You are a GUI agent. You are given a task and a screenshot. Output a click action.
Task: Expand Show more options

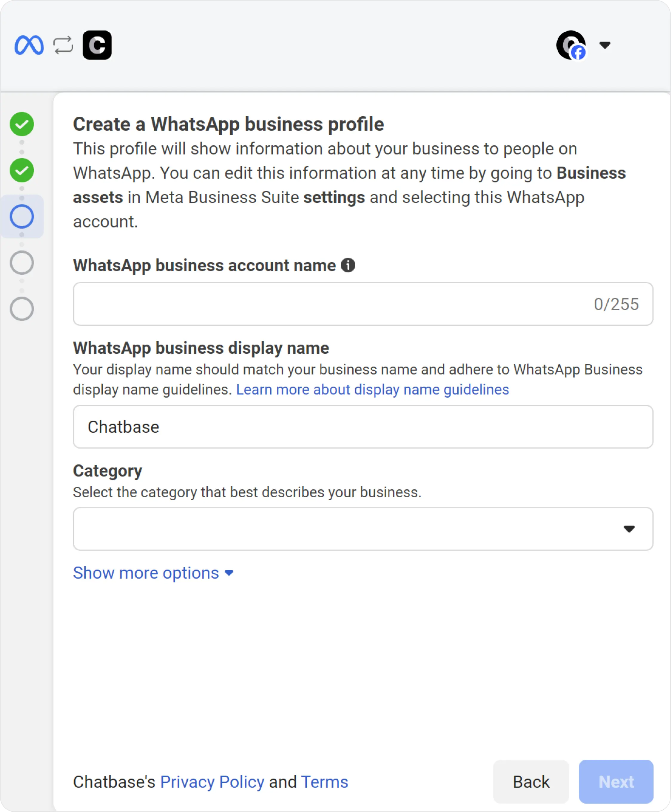pos(153,573)
